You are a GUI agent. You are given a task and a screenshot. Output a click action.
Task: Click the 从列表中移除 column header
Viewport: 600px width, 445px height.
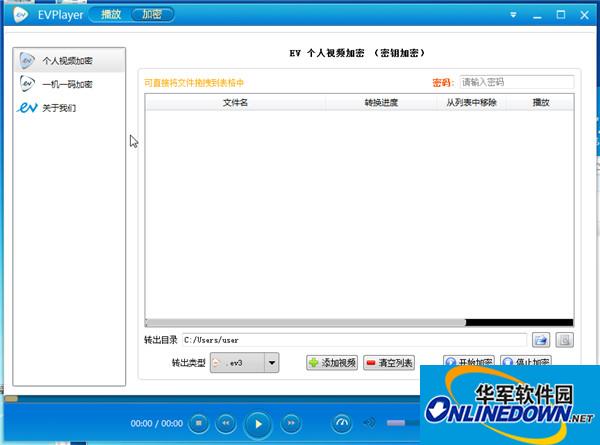click(x=471, y=103)
